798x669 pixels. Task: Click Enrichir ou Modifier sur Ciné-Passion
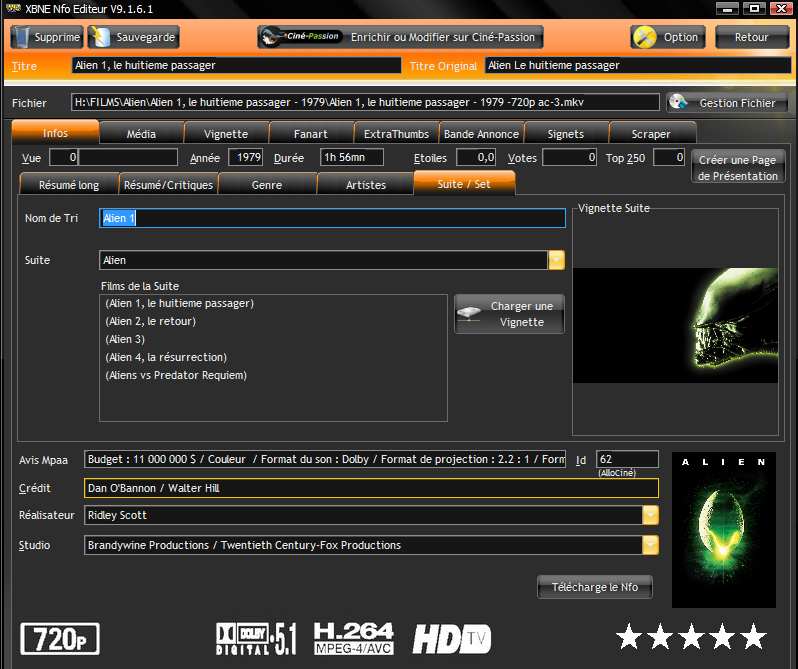click(x=401, y=37)
